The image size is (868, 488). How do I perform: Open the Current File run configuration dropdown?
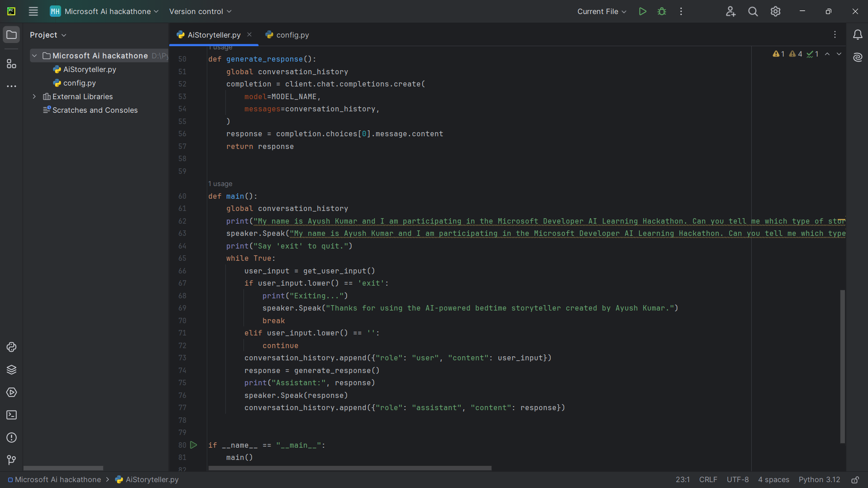(601, 11)
